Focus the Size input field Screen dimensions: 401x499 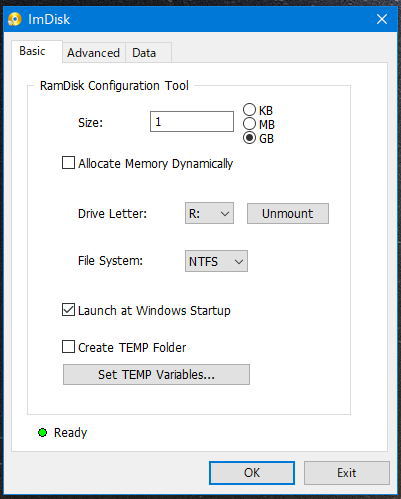192,121
